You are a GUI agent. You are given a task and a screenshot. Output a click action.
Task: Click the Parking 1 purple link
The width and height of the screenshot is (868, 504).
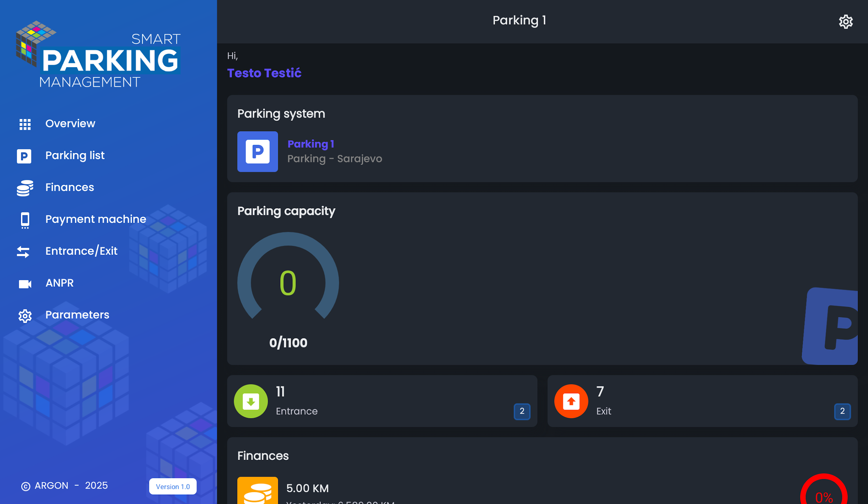311,144
